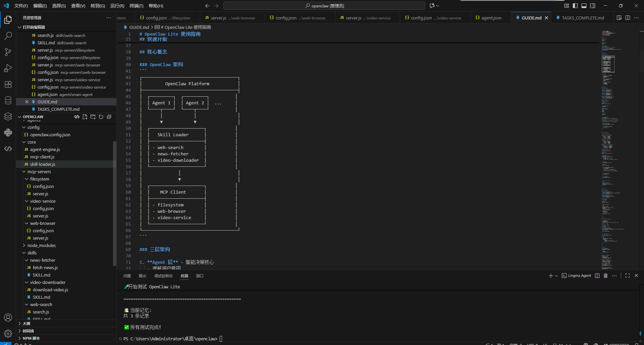644x345 pixels.
Task: Open Explorer panel more actions
Action: 109,18
